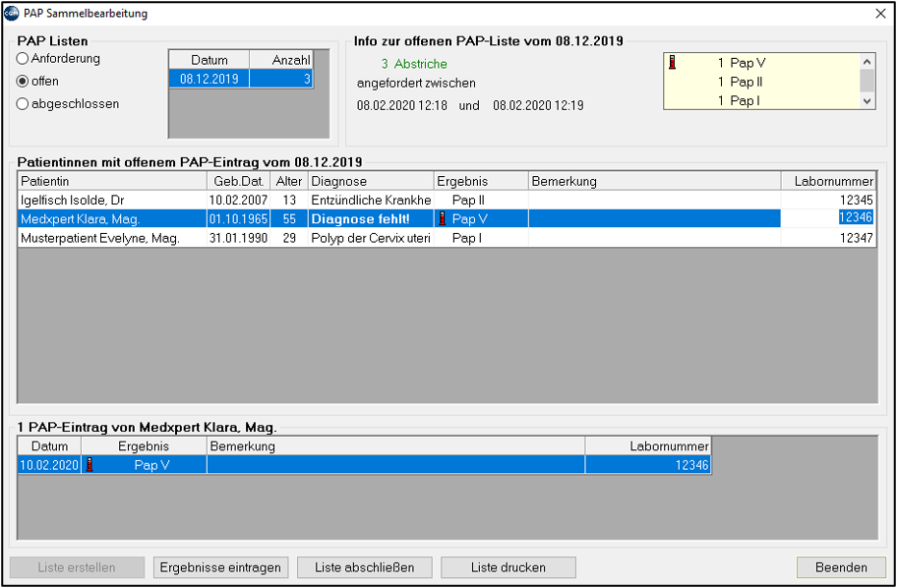
Task: Select patient Musterpatient Evelyne, Mag.
Action: point(112,238)
